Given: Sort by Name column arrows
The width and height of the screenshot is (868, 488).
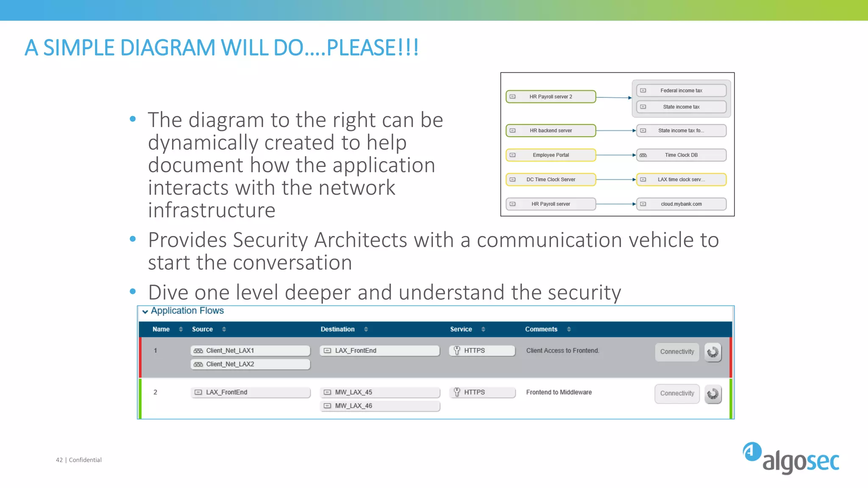Looking at the screenshot, I should pos(181,329).
